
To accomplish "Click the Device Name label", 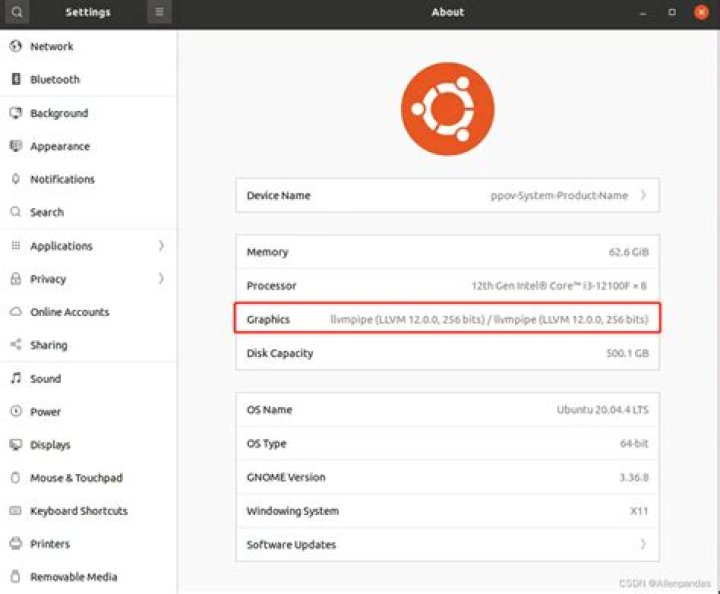I will [x=278, y=195].
